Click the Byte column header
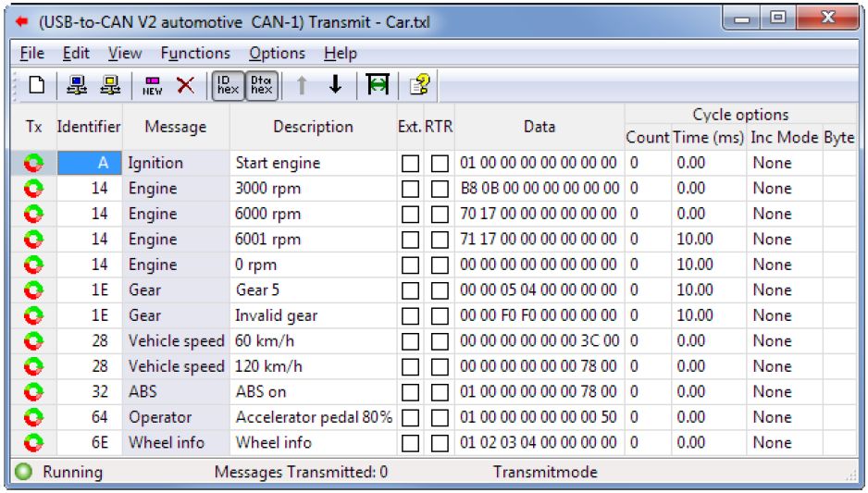868x493 pixels. (x=839, y=137)
